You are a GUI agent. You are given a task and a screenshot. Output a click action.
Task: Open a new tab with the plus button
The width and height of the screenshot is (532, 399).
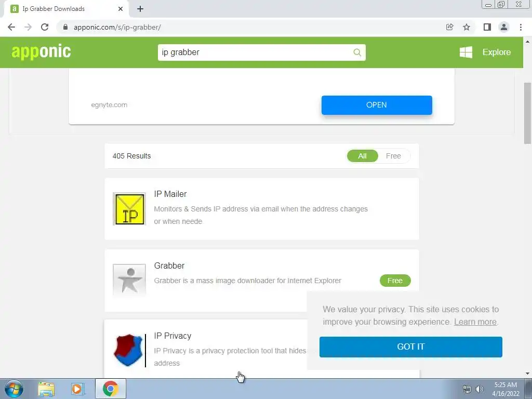[x=140, y=9]
